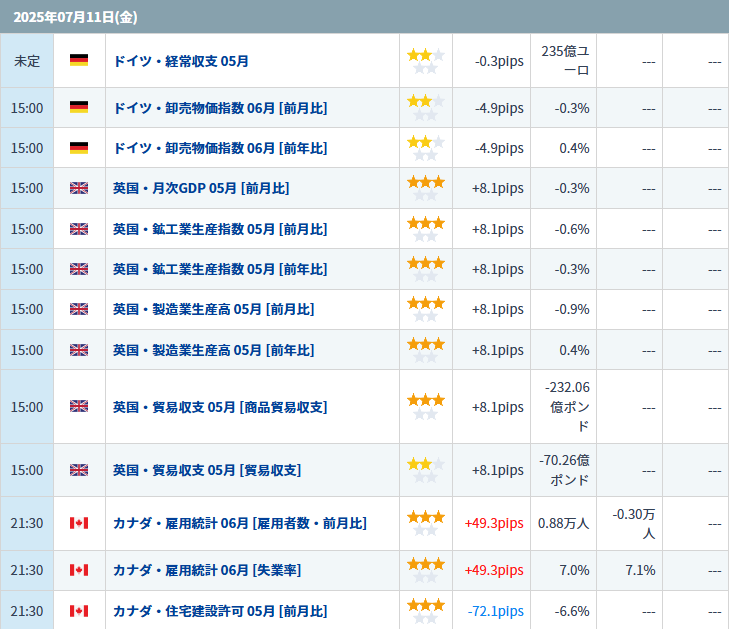Click -6.6% value in 住宅建設許可 row

[x=572, y=611]
